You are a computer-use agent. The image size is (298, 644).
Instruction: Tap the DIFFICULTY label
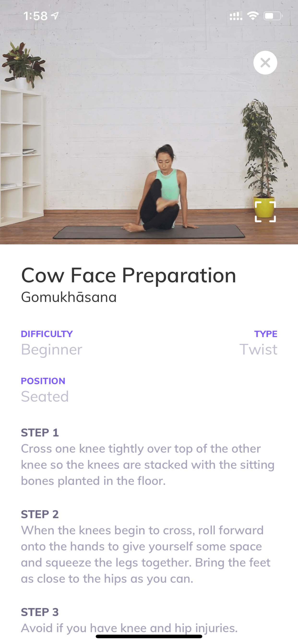pos(47,334)
